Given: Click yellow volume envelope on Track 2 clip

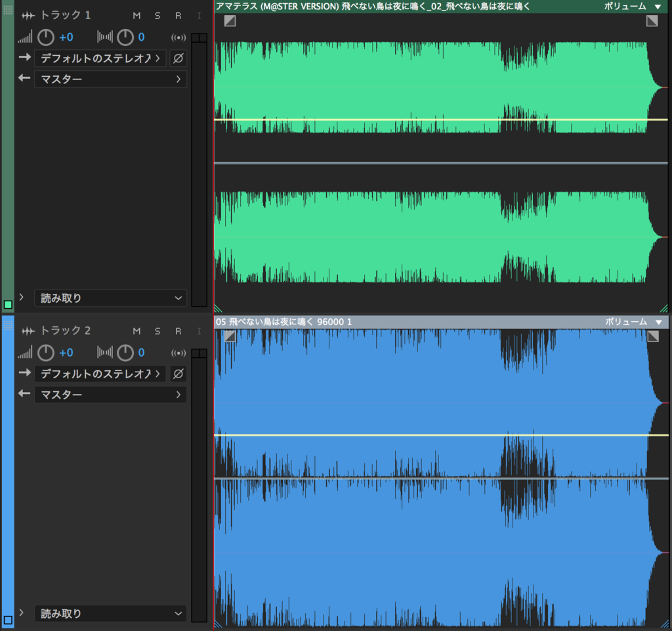Looking at the screenshot, I should pyautogui.click(x=441, y=435).
